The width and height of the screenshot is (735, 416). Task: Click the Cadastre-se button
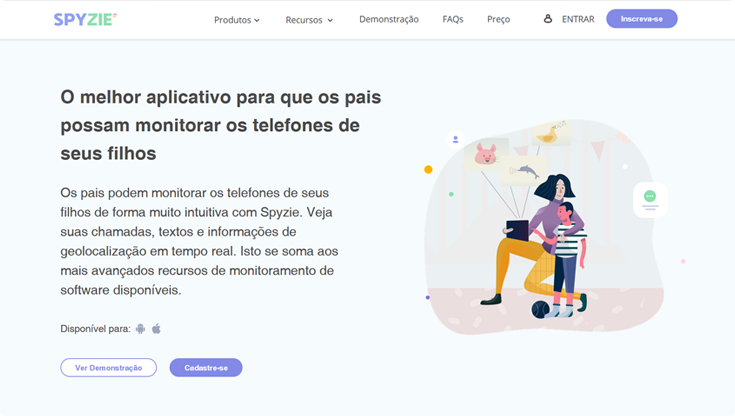pyautogui.click(x=206, y=368)
